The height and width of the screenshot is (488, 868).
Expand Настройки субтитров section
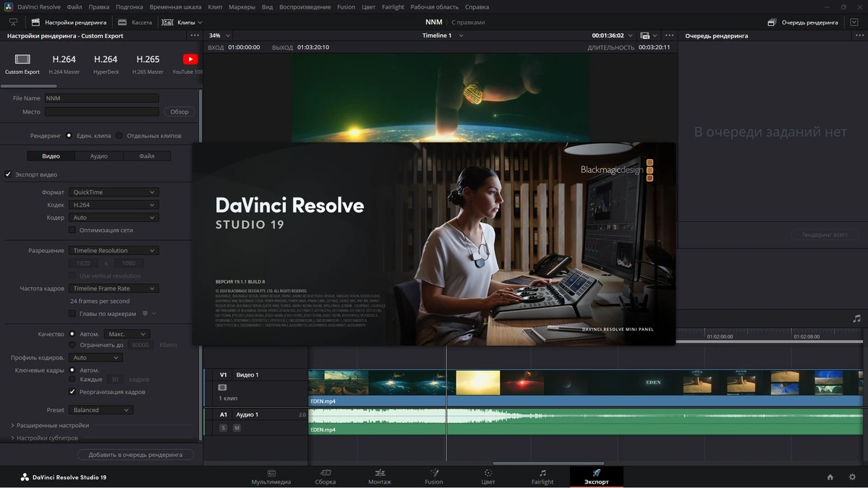pos(45,437)
